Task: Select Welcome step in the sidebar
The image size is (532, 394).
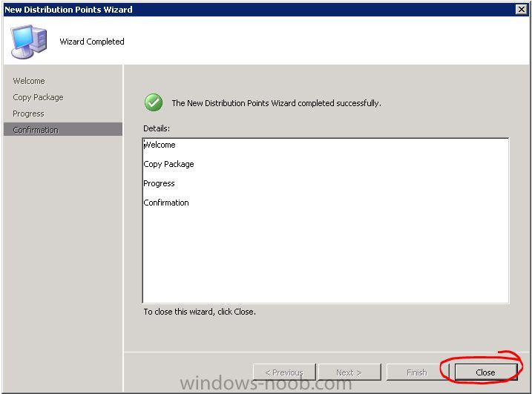Action: coord(29,81)
